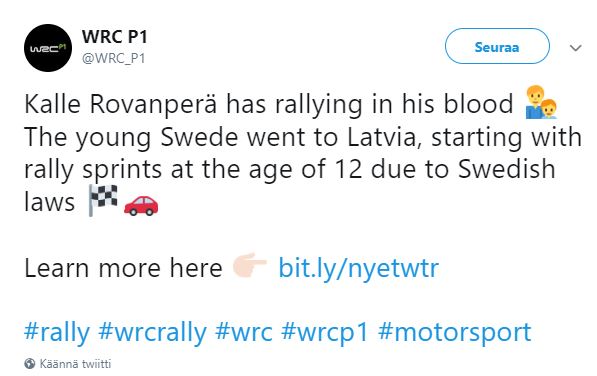Open the @WRC_P1 handle link
597x376 pixels.
[x=113, y=59]
